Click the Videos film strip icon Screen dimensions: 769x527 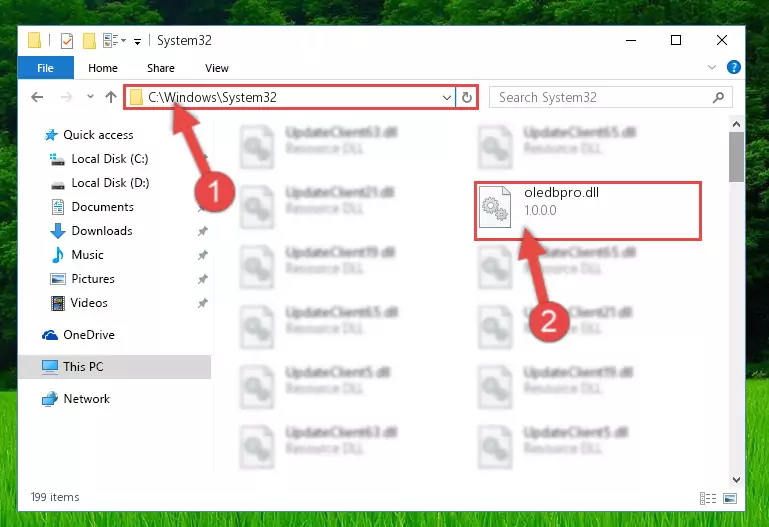[x=58, y=303]
